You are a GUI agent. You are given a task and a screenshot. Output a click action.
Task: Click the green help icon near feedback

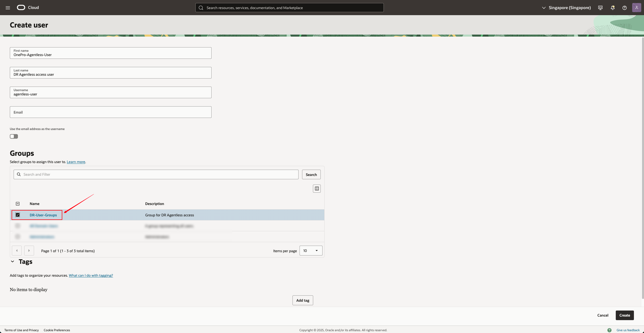pos(609,330)
